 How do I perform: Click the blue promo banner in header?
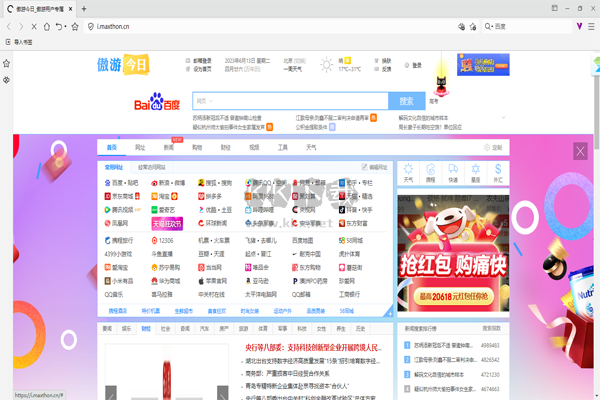coord(483,65)
